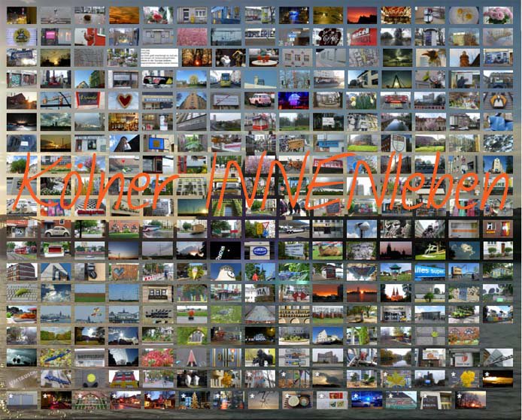Open the yellow flower star-marked thumbnail
The height and width of the screenshot is (420, 522).
point(464,379)
